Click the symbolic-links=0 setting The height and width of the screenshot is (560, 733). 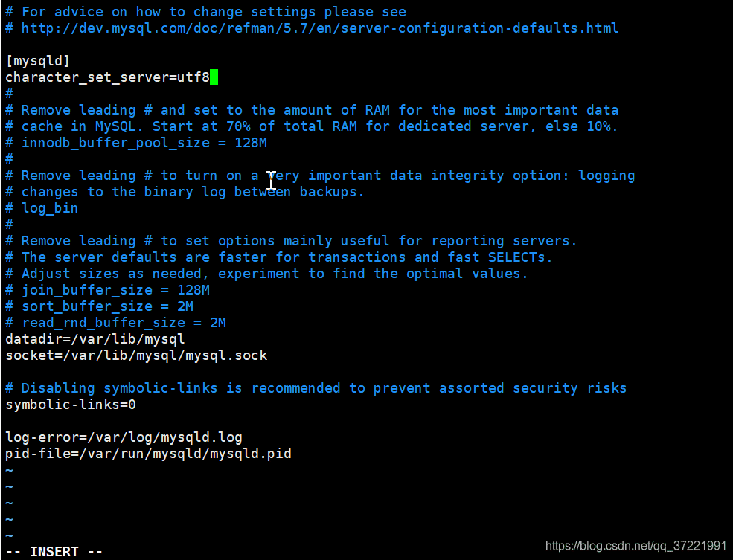(71, 405)
